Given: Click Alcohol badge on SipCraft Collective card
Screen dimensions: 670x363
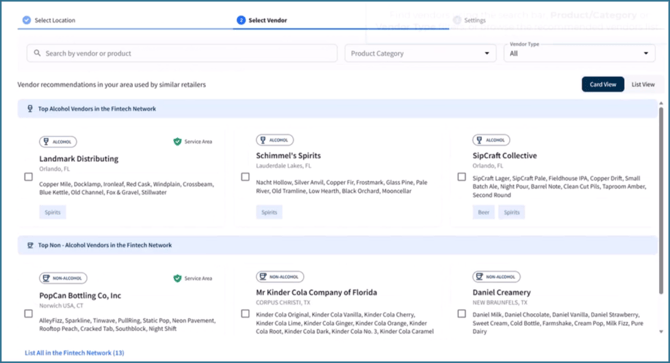Looking at the screenshot, I should click(491, 140).
